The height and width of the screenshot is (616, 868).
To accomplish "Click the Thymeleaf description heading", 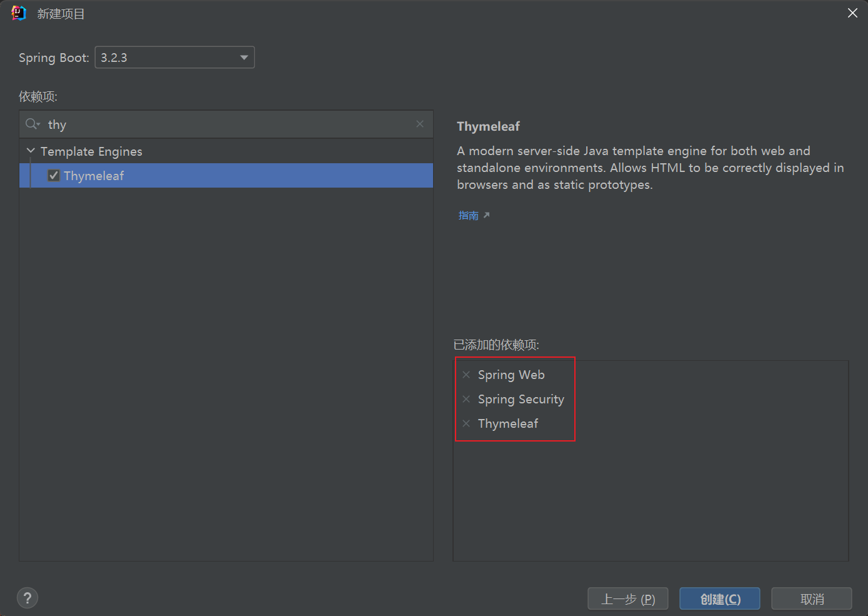I will coord(488,126).
